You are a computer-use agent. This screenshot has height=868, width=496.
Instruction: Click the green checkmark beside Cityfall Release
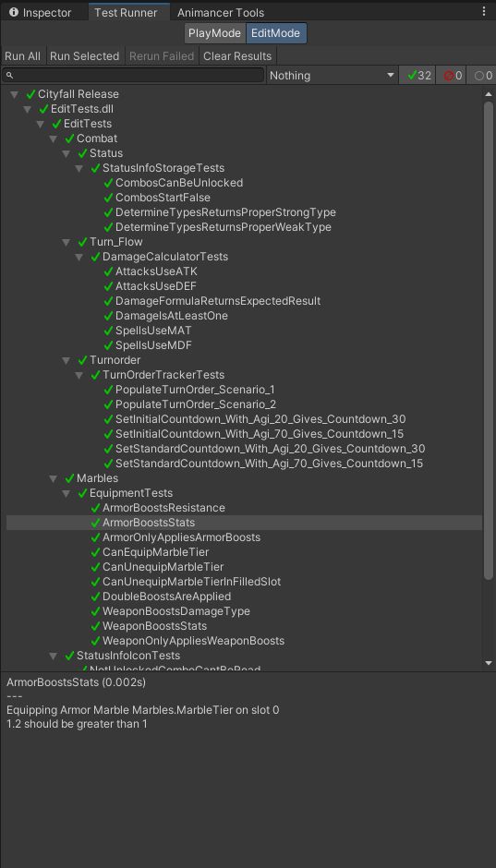(31, 94)
